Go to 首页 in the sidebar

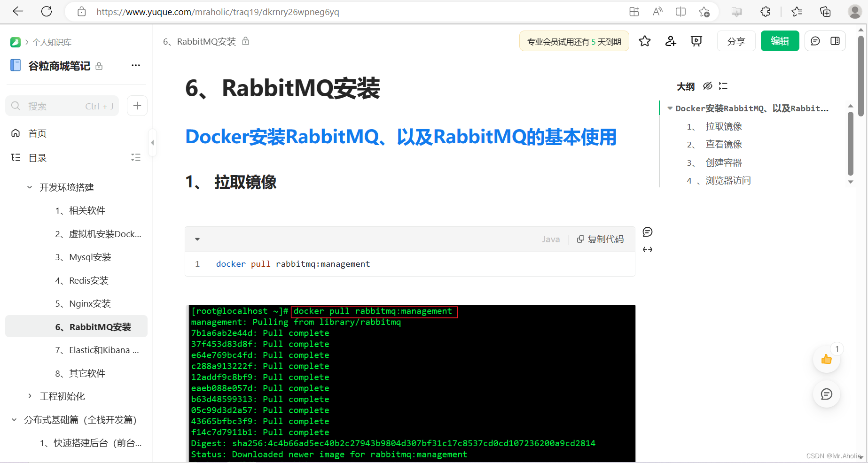(37, 133)
